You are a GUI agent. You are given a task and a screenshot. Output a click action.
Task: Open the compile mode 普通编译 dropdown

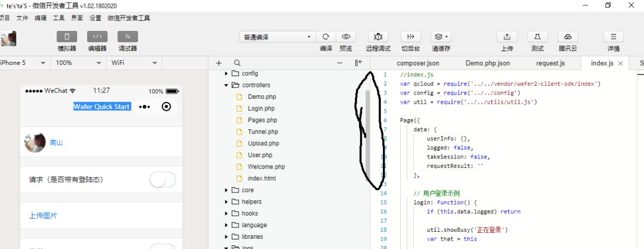pos(278,37)
